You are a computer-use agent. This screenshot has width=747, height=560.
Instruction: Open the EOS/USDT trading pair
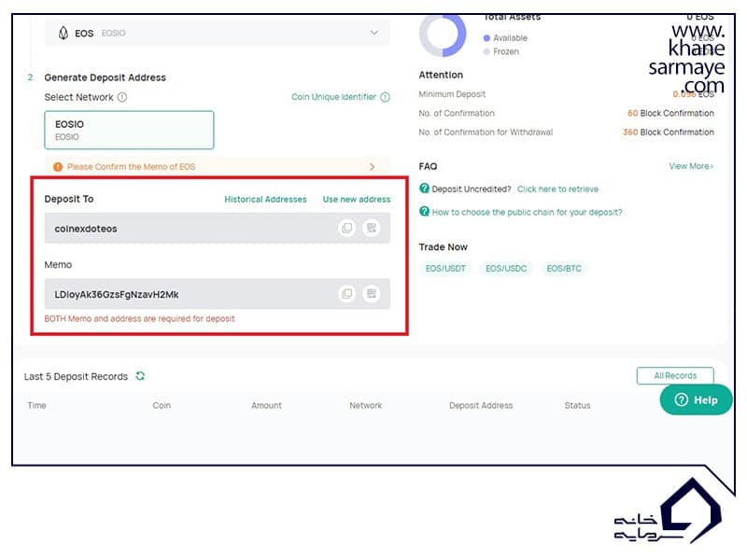coord(445,269)
